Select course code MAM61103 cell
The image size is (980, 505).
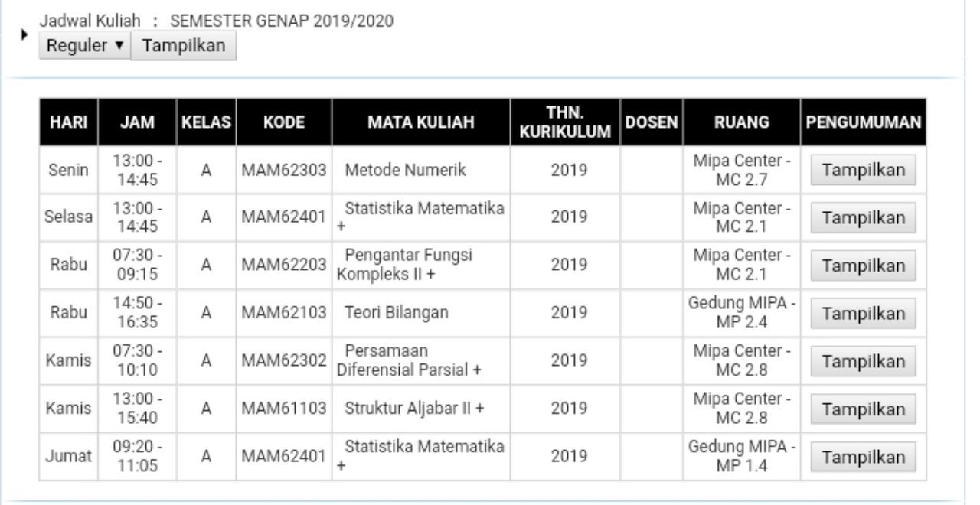(x=284, y=409)
